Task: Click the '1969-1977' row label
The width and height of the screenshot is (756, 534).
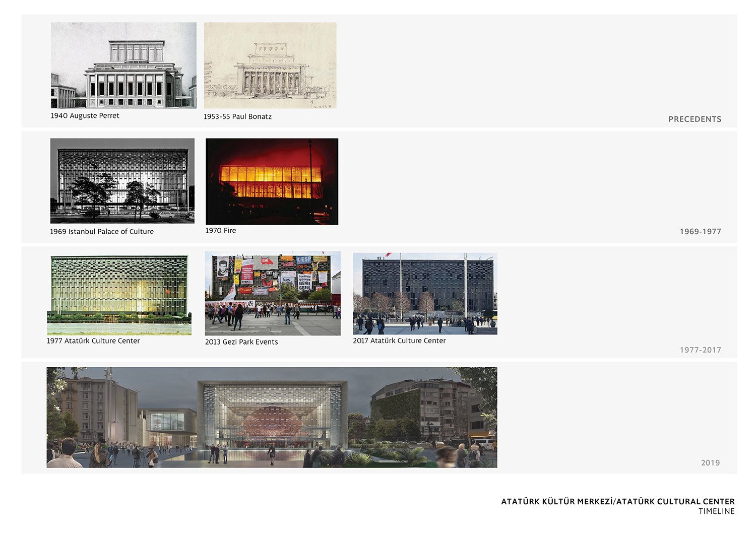Action: click(x=701, y=232)
